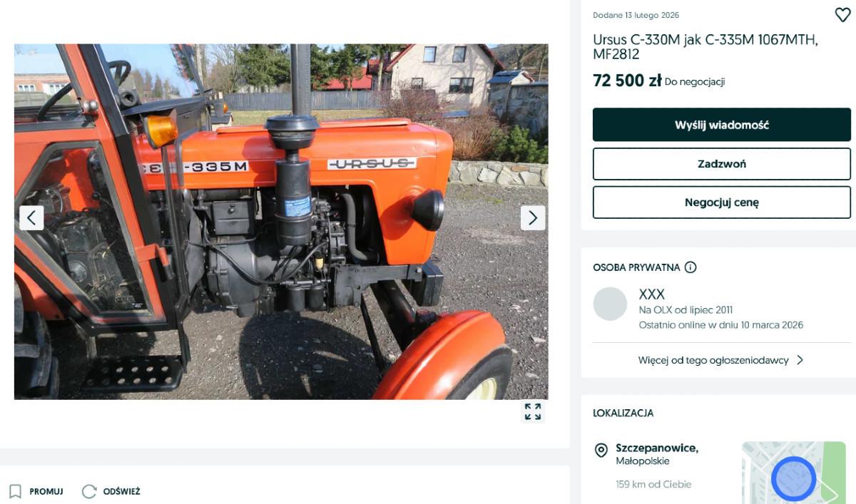
Task: Click the Zadzwoń button
Action: (722, 164)
